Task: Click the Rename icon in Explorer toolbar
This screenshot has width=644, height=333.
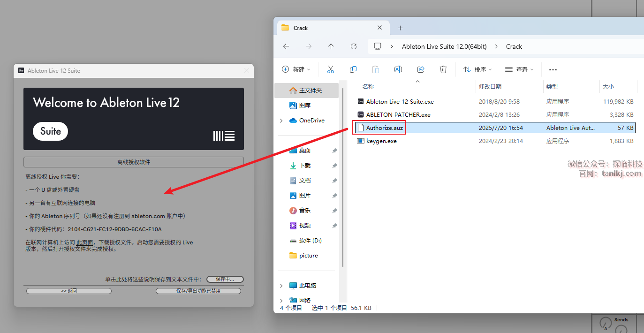Action: click(x=398, y=69)
